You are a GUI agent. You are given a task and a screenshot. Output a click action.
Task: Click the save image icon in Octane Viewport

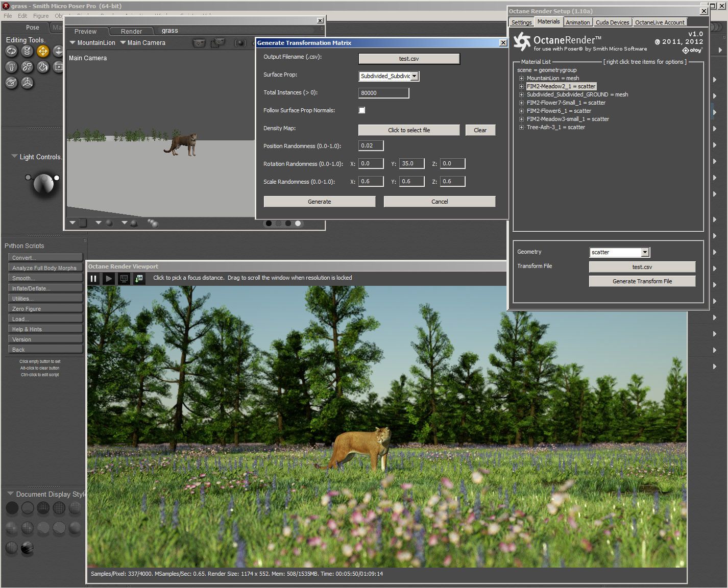pos(139,278)
